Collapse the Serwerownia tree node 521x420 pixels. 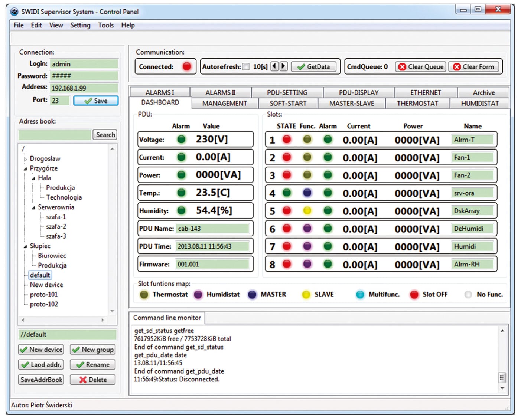point(33,207)
